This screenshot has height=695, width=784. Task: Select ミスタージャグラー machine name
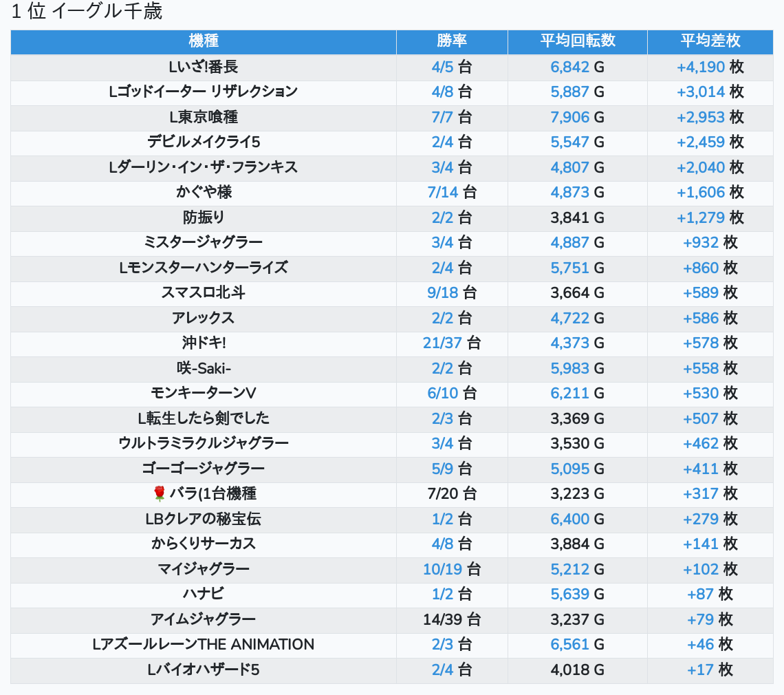click(204, 243)
